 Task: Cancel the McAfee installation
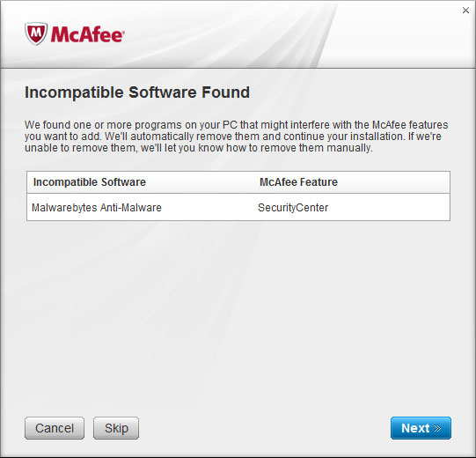point(55,428)
